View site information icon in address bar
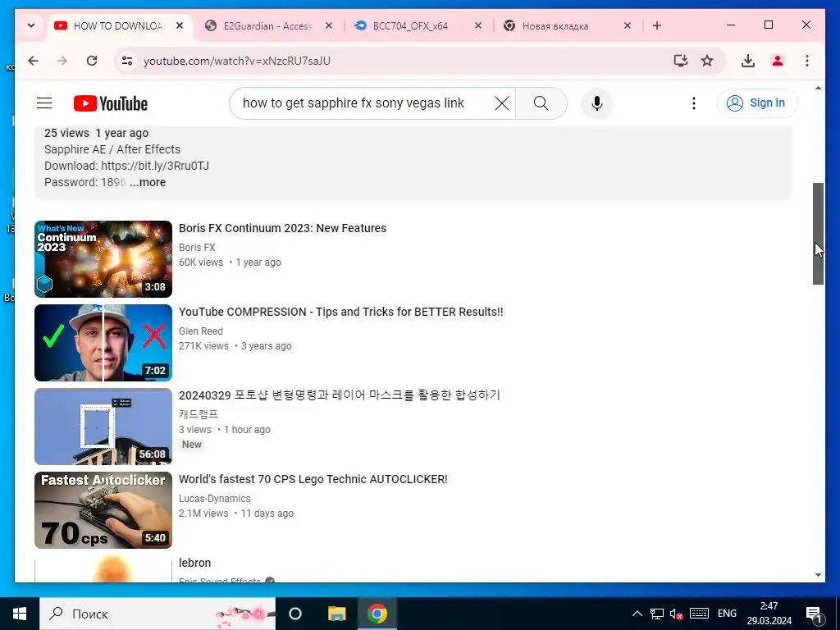This screenshot has height=630, width=840. tap(127, 61)
